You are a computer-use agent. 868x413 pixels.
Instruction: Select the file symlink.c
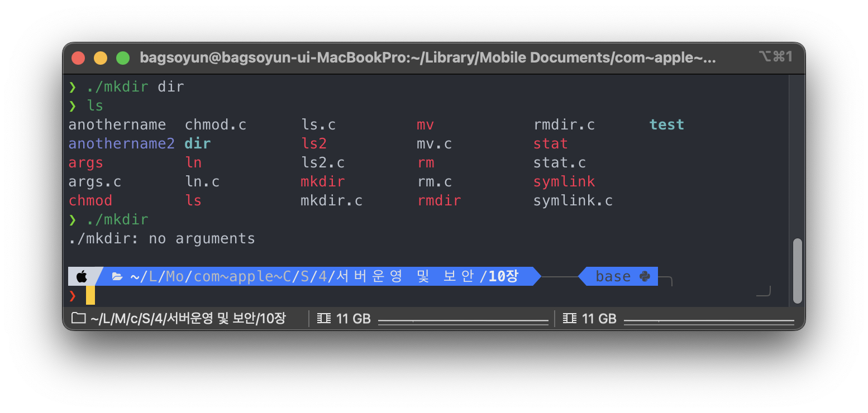573,200
